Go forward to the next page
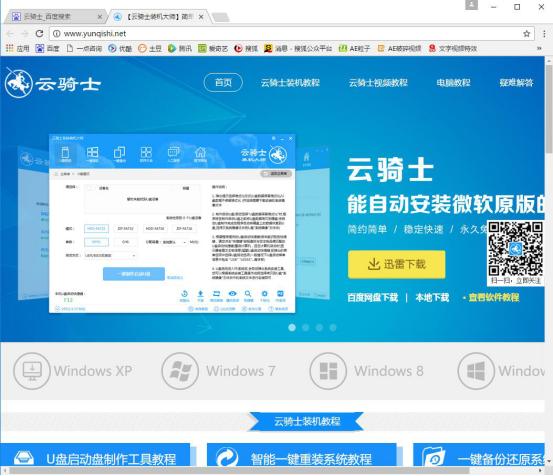The height and width of the screenshot is (476, 553). [x=25, y=33]
